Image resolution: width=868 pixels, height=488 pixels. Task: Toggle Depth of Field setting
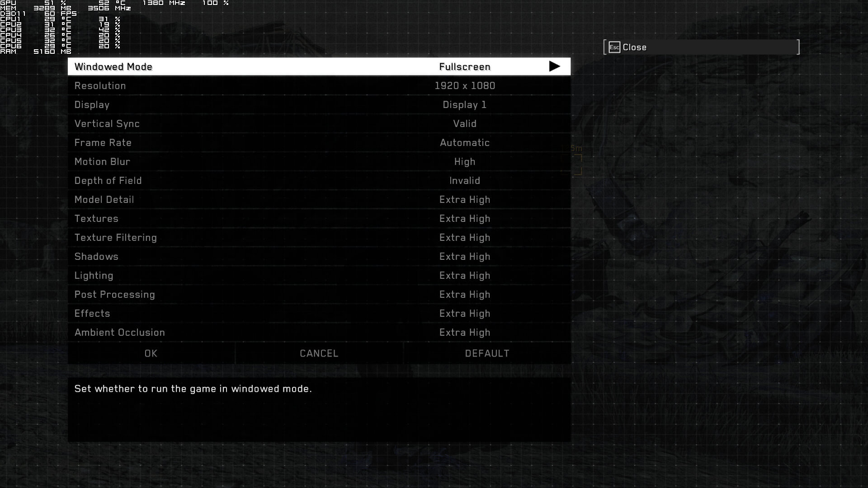point(319,181)
